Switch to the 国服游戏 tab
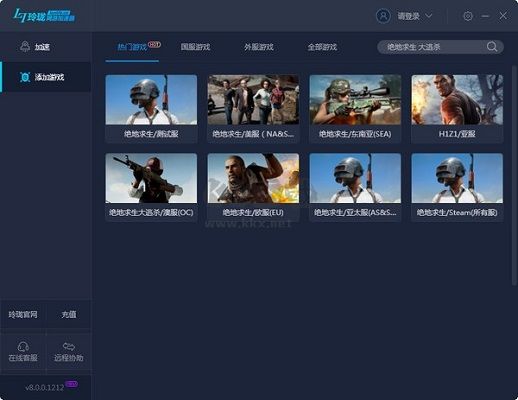Screen dimensions: 518x400 click(195, 47)
